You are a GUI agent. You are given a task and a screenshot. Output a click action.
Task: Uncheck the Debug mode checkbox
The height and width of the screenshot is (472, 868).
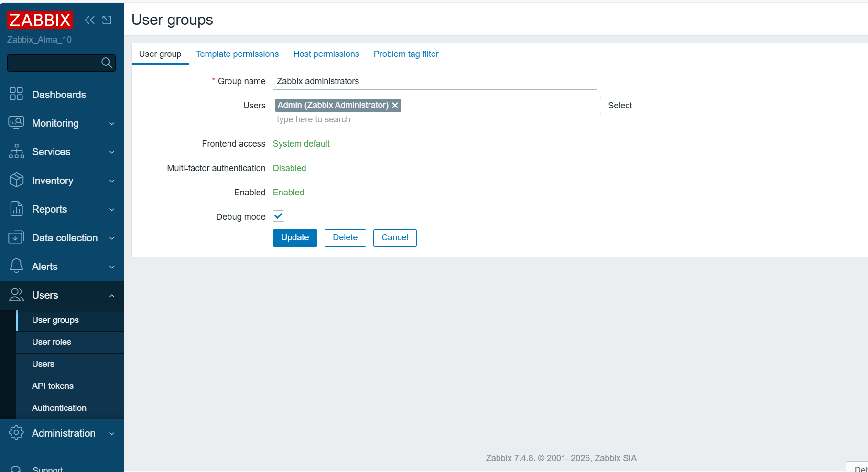click(279, 216)
